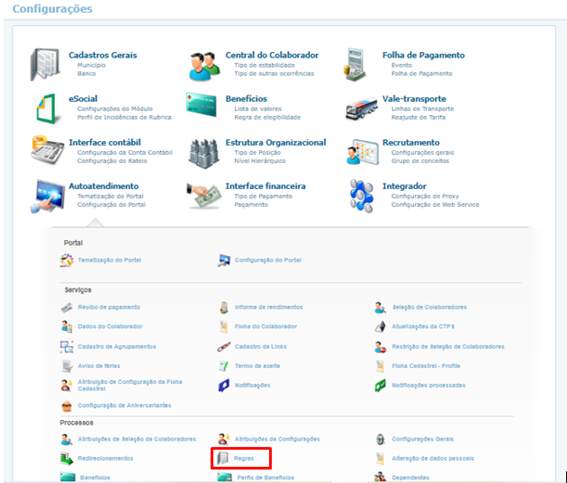Open the Integrador molecule icon
The image size is (567, 483).
coord(361,196)
